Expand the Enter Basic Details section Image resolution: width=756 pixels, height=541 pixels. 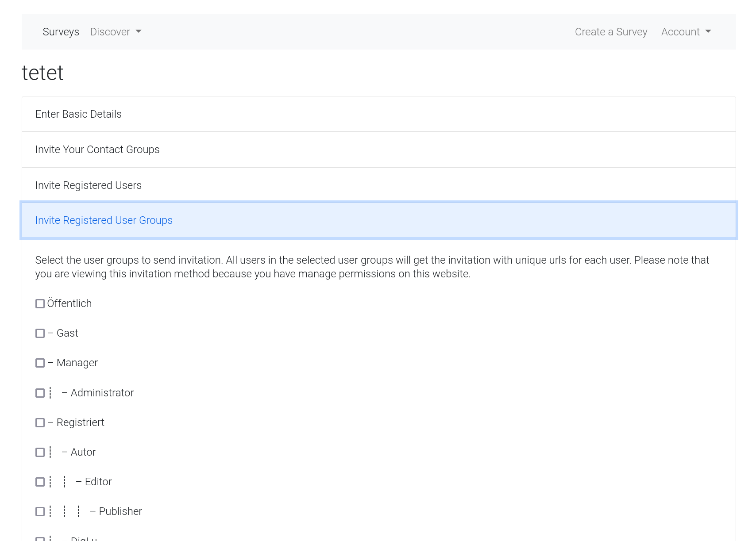click(78, 114)
